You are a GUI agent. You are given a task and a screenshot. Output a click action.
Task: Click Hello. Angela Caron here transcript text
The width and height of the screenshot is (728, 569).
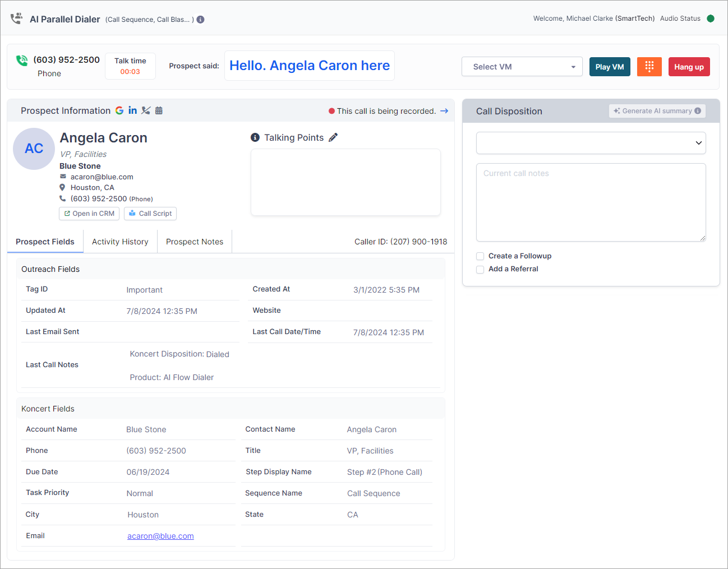pyautogui.click(x=310, y=66)
